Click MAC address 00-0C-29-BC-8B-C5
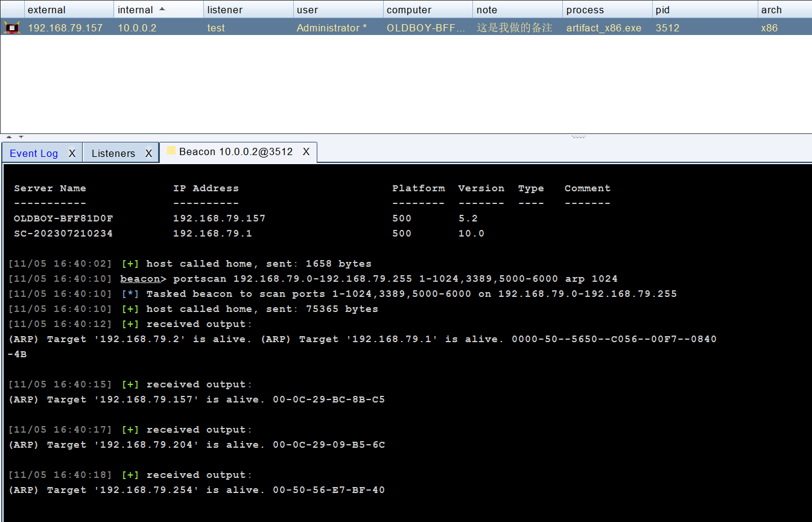Viewport: 812px width, 522px height. 329,399
